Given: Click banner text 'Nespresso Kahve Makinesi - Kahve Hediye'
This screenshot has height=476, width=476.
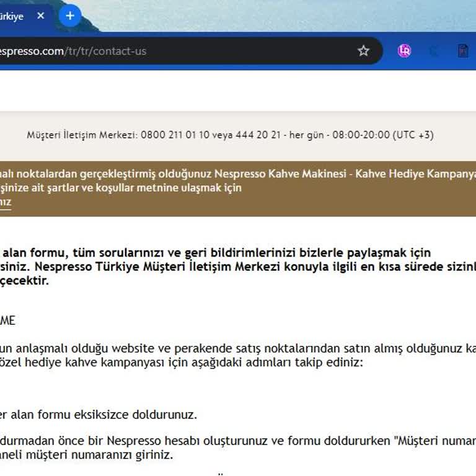Looking at the screenshot, I should tap(319, 174).
